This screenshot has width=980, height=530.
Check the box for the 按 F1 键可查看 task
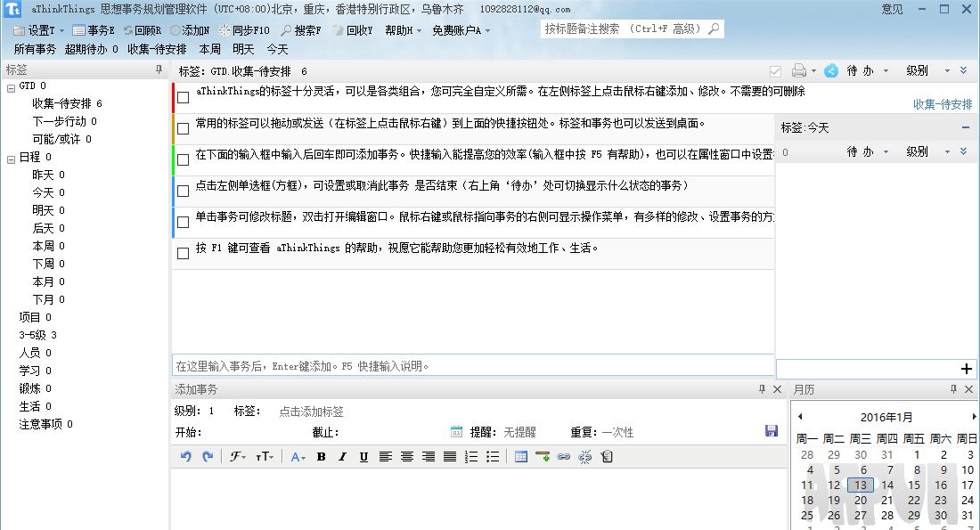[x=184, y=253]
